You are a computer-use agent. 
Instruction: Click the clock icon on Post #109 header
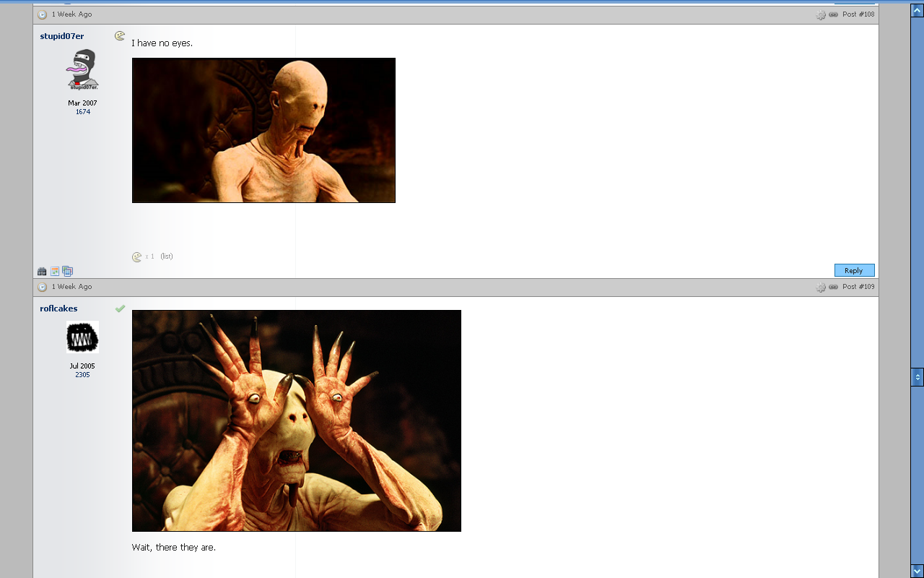(x=43, y=287)
